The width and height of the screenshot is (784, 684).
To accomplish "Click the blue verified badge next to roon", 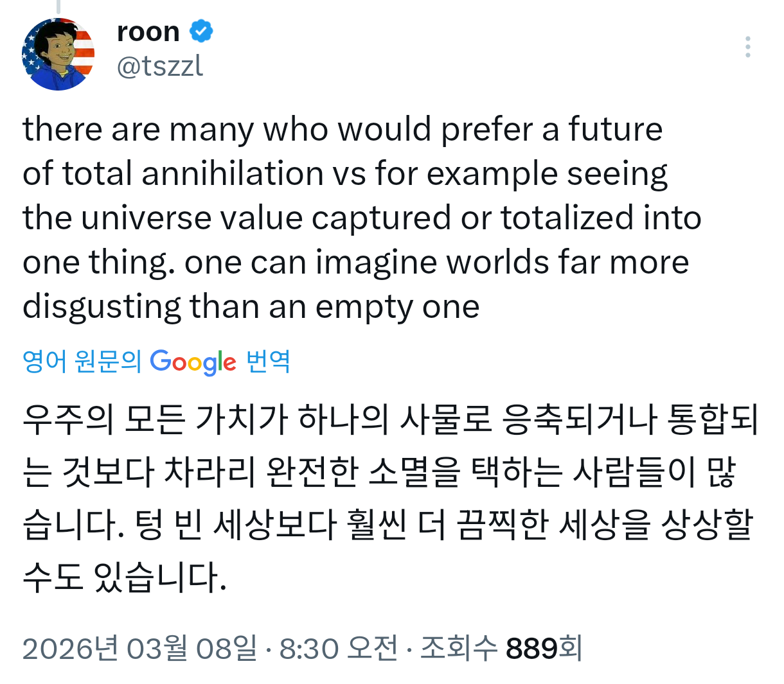I will (201, 31).
